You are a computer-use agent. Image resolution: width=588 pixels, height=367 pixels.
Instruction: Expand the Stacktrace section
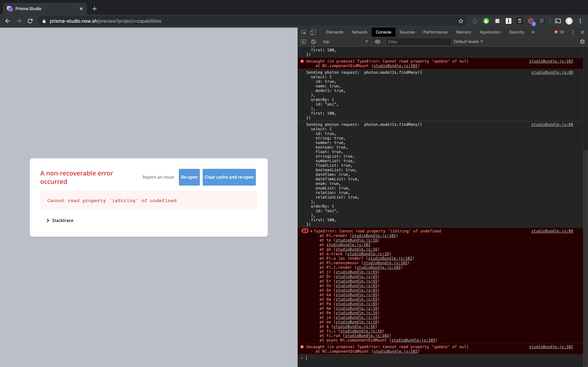[59, 220]
